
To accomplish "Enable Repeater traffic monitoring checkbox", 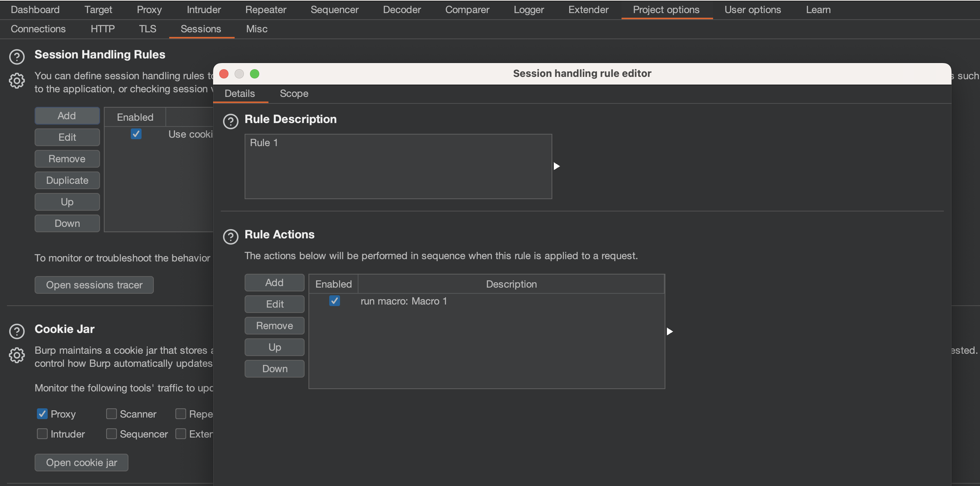I will (x=181, y=414).
